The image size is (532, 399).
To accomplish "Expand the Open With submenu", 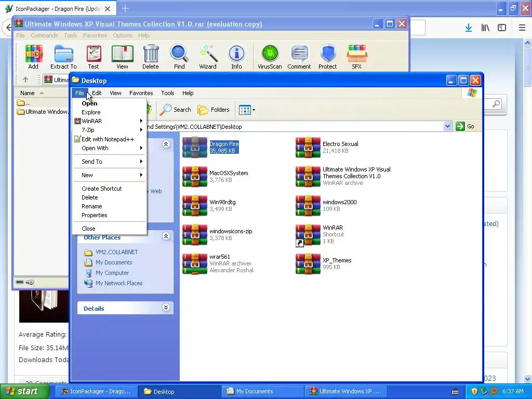I will coord(109,148).
